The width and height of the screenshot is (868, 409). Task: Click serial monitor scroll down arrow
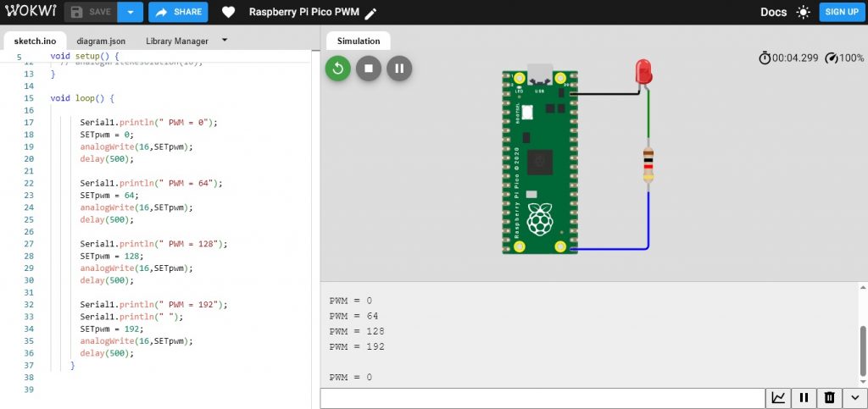[863, 381]
